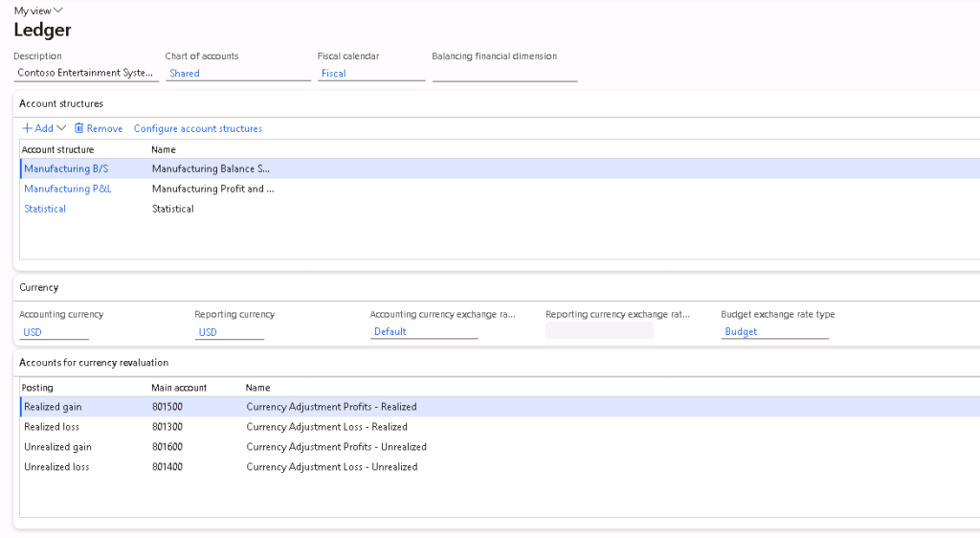Open the Statistical account structure link
This screenshot has height=538, width=980.
pos(45,209)
